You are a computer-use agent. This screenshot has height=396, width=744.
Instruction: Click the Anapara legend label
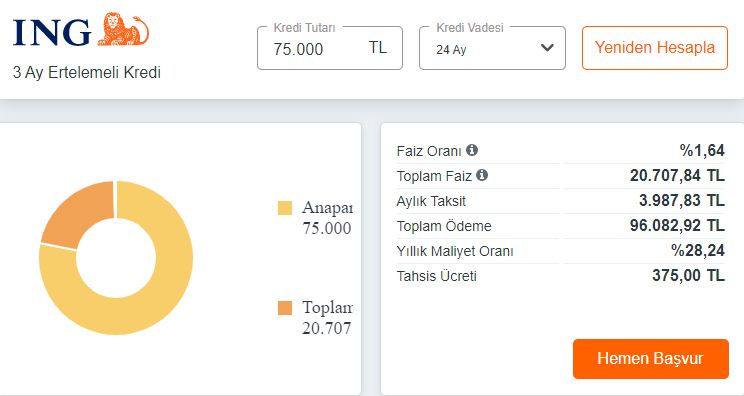[x=327, y=208]
